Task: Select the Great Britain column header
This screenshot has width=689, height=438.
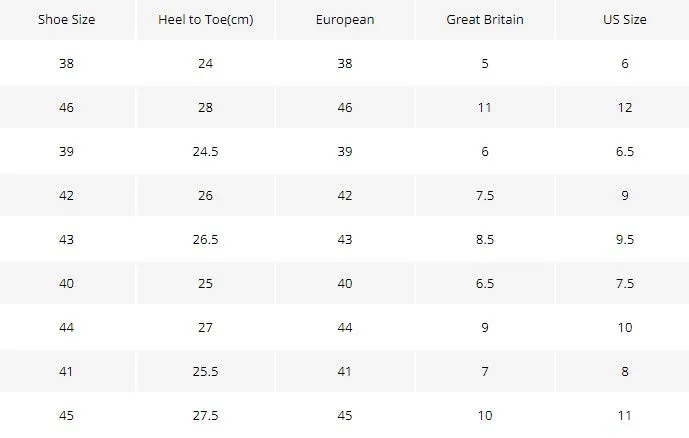Action: click(x=485, y=20)
